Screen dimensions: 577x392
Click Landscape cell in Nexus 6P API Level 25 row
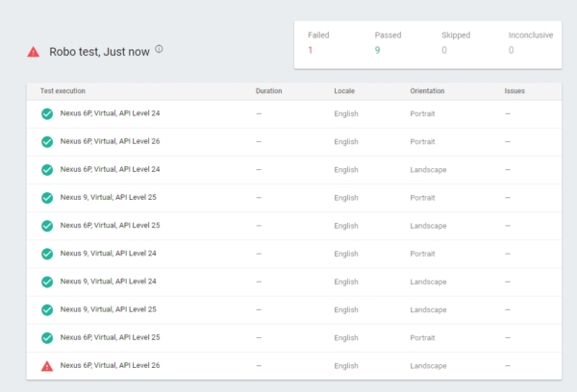click(x=428, y=226)
